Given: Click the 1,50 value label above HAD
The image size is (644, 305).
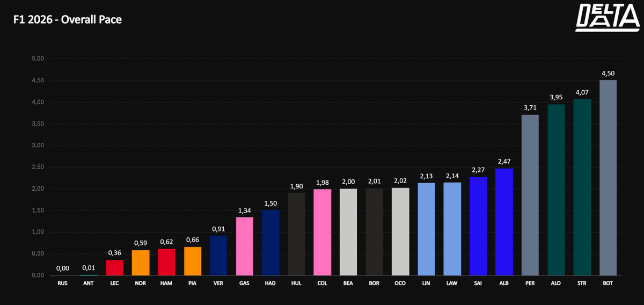Looking at the screenshot, I should [x=270, y=204].
